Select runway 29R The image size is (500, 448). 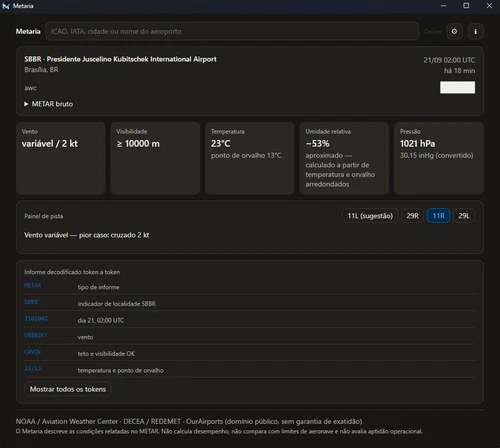point(412,216)
